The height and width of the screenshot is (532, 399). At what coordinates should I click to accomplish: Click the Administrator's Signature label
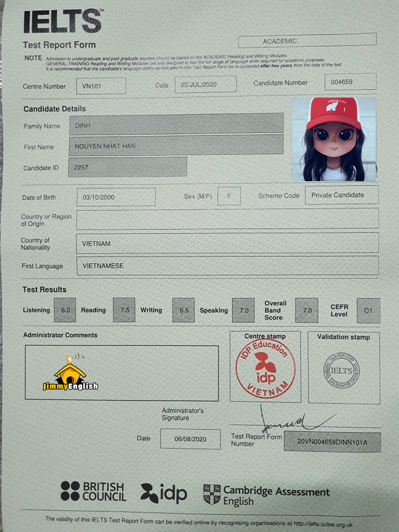(182, 414)
